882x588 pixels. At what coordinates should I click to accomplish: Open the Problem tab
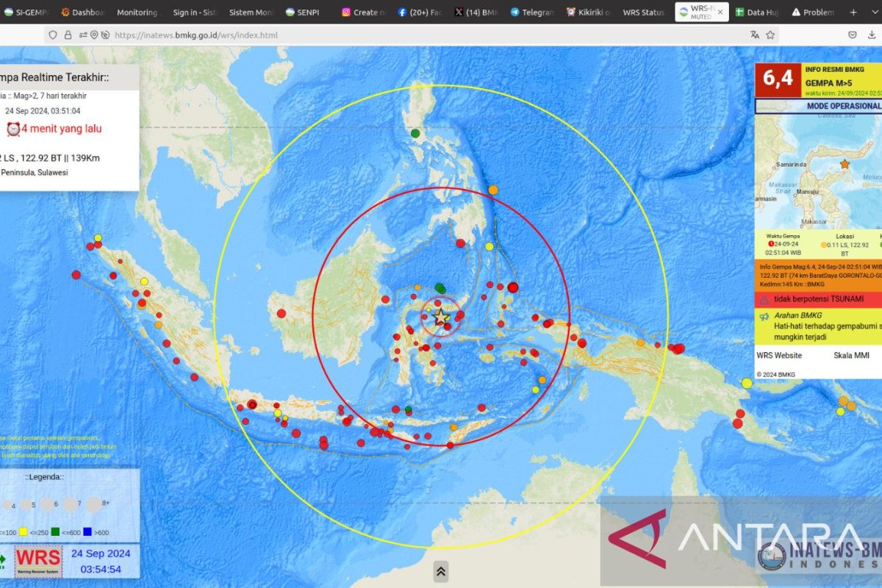click(812, 12)
